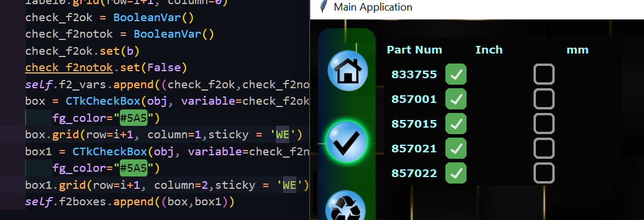Click the box = CTkCheckBox code line
The width and height of the screenshot is (644, 220).
click(167, 101)
